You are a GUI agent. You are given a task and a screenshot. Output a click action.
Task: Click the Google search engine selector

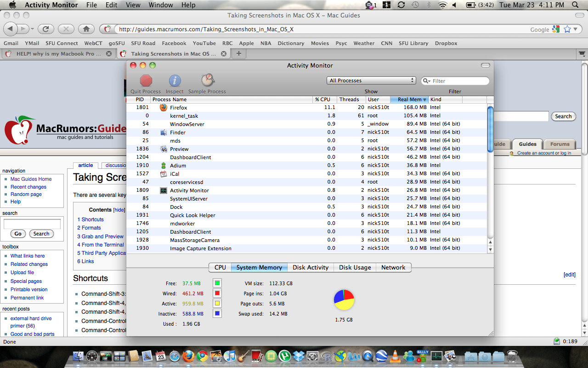click(556, 29)
